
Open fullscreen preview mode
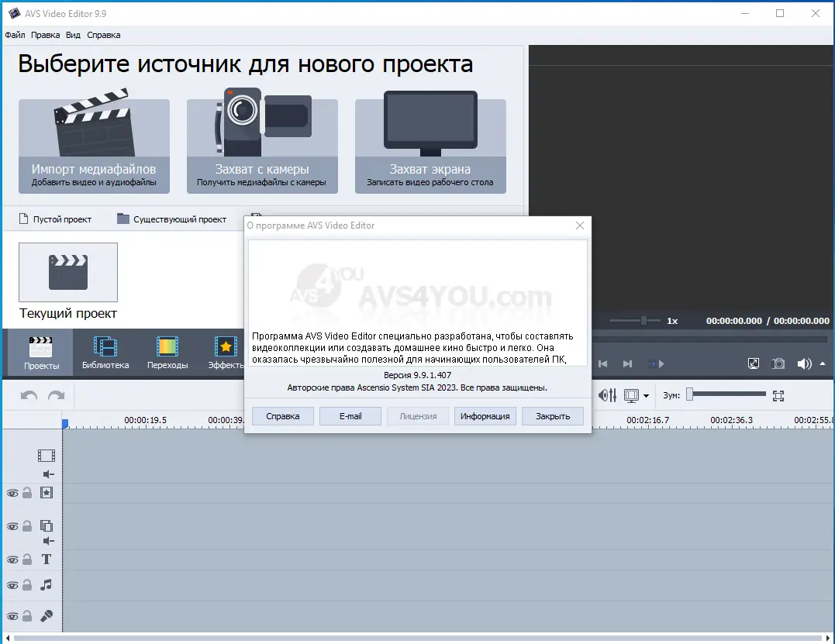(x=754, y=363)
